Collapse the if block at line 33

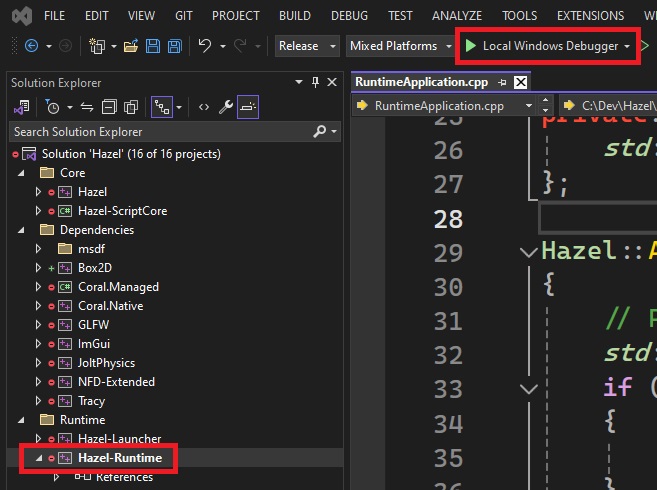pyautogui.click(x=528, y=389)
